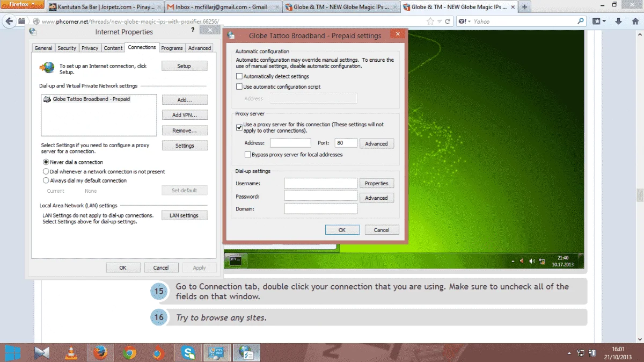
Task: Enable Use automatic configuration script
Action: click(x=239, y=86)
